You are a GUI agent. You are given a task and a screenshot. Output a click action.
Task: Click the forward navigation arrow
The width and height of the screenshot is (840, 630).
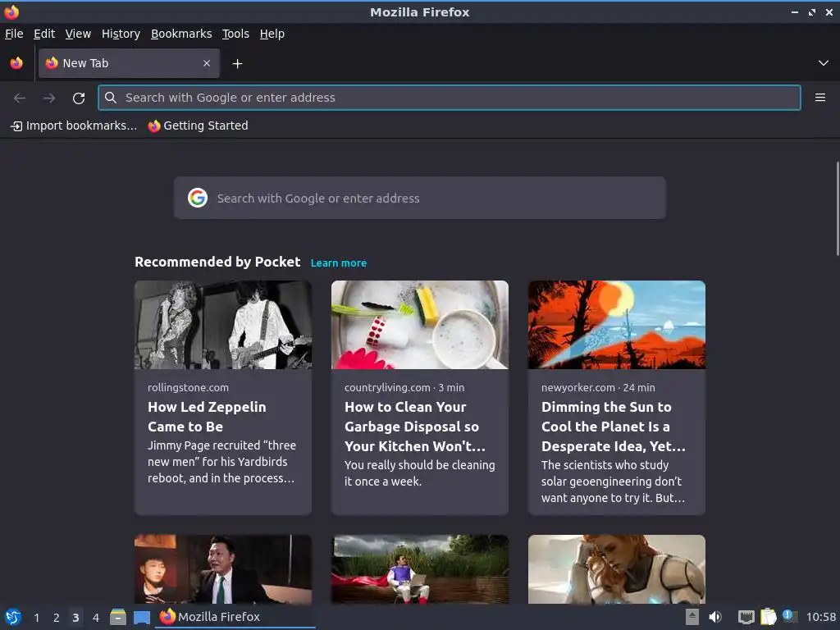coord(49,98)
